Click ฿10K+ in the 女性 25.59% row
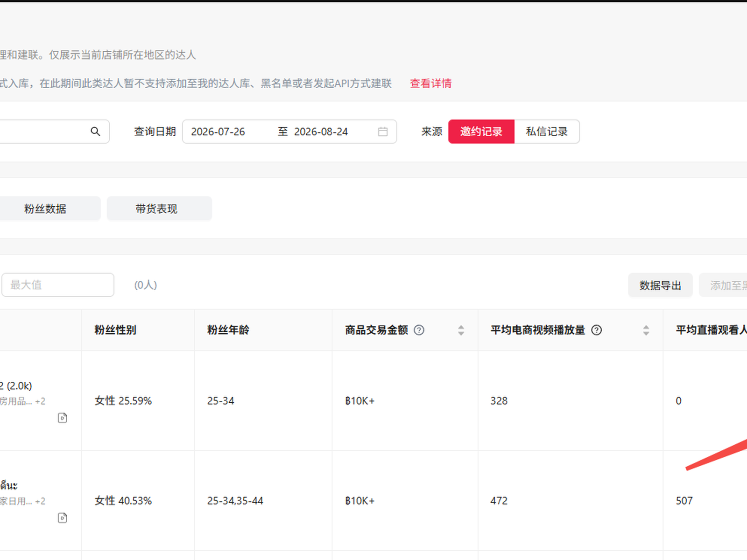The image size is (747, 560). pos(360,401)
